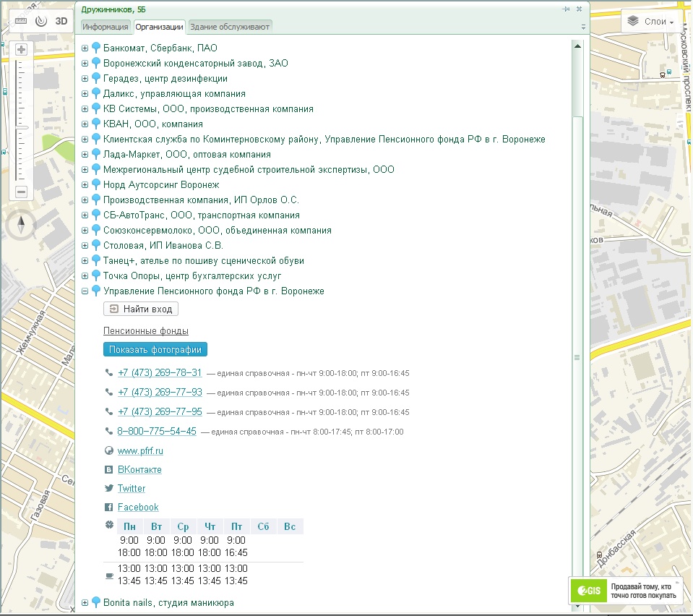Click the Найти вход button
This screenshot has height=616, width=693.
coord(140,309)
